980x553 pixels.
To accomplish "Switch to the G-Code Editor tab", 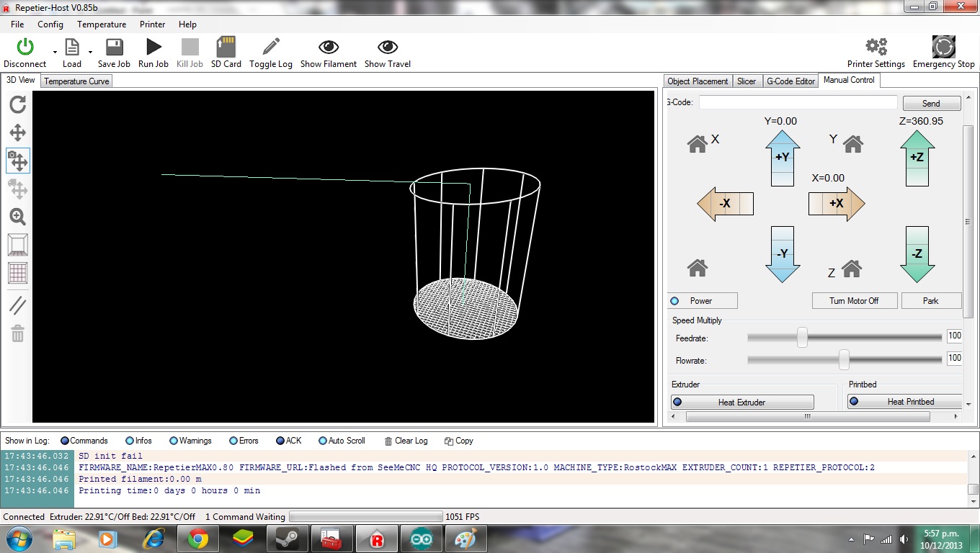I will (x=790, y=81).
